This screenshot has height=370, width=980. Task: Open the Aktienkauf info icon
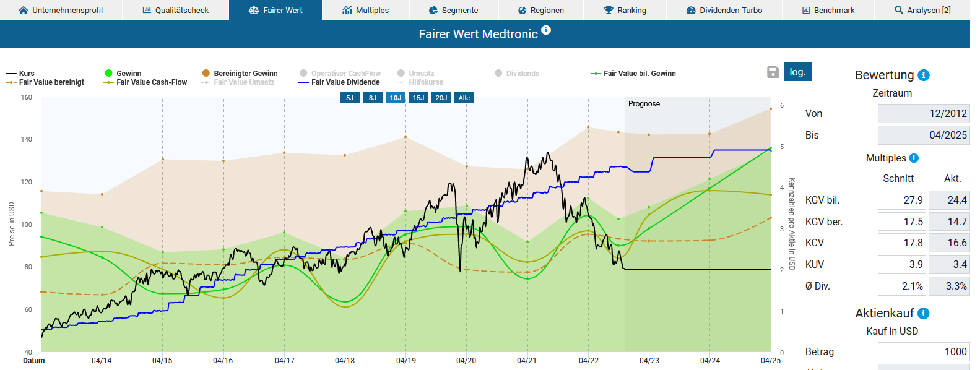point(923,313)
